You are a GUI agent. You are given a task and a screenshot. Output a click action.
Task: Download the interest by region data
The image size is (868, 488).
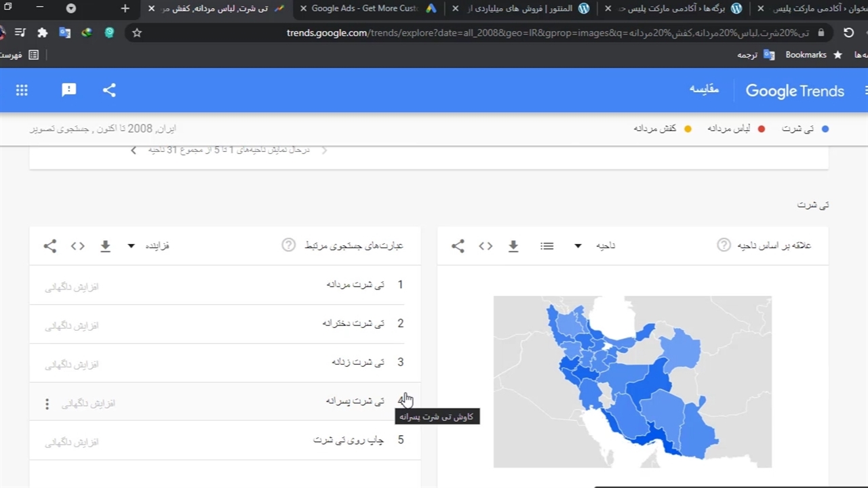[513, 246]
